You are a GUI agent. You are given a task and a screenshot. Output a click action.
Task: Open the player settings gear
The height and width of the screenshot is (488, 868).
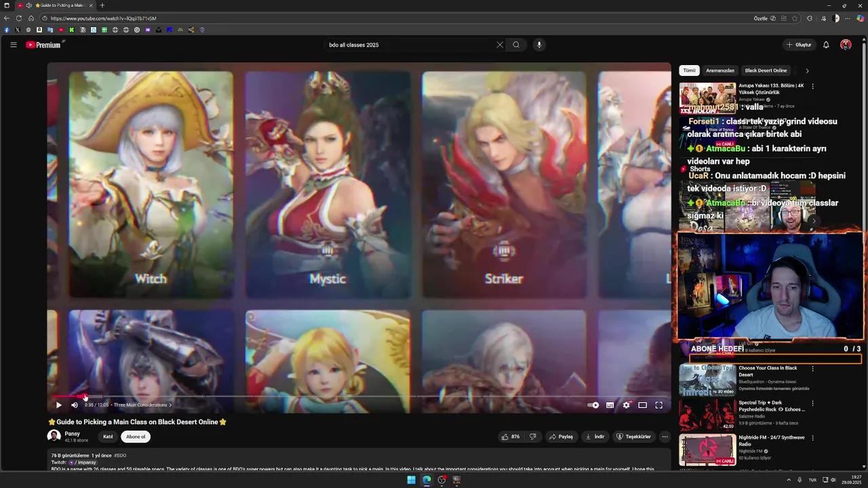pos(626,405)
